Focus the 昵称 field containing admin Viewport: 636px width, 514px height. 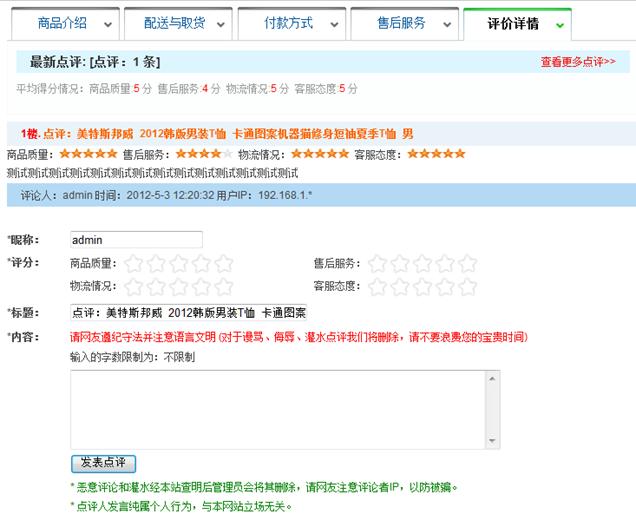tap(136, 240)
